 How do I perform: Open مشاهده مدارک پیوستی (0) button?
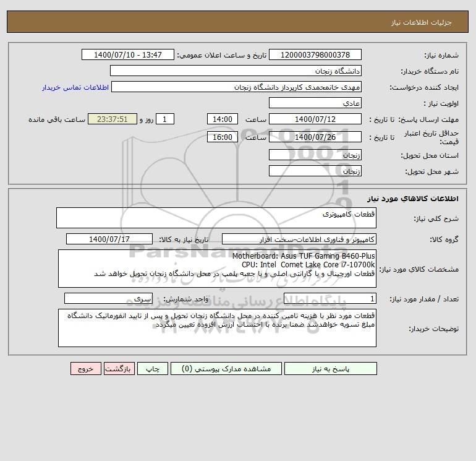point(226,368)
